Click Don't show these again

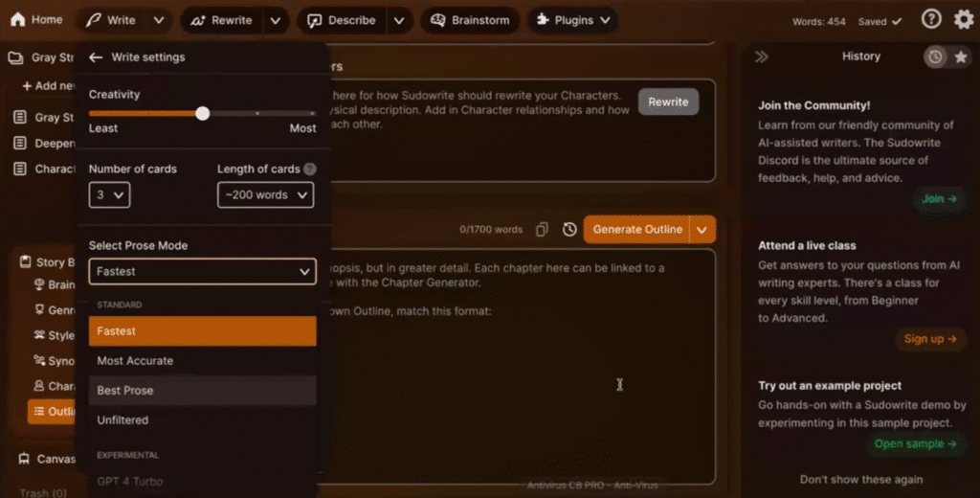[x=861, y=479]
